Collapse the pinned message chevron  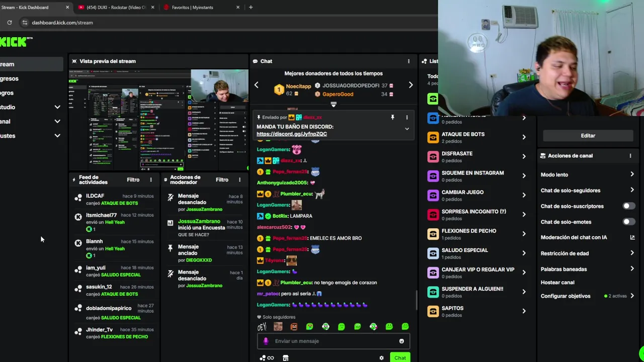pos(407,129)
